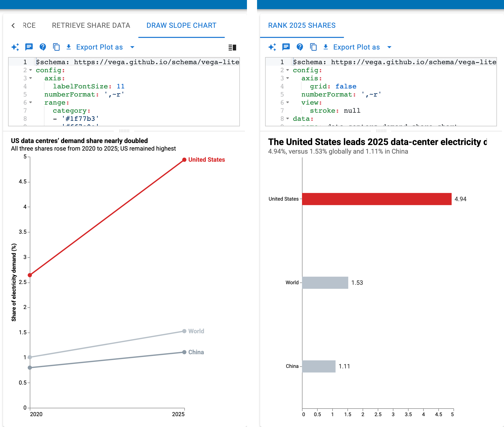Click Export Plot as in left panel
504x427 pixels.
coord(99,47)
